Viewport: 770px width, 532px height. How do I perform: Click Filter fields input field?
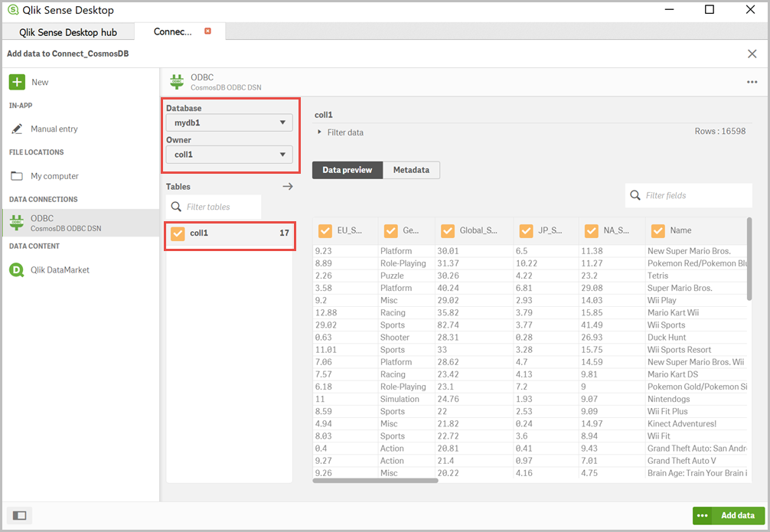(x=688, y=195)
